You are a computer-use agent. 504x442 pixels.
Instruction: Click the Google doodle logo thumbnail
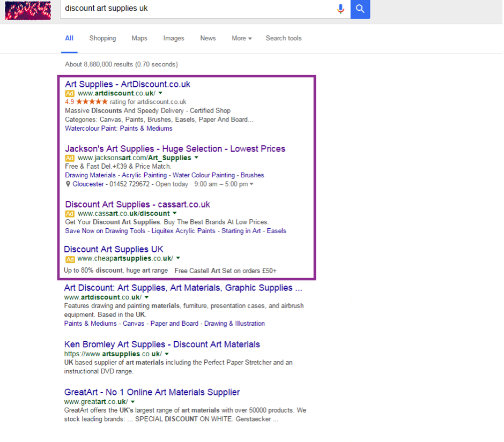[28, 10]
